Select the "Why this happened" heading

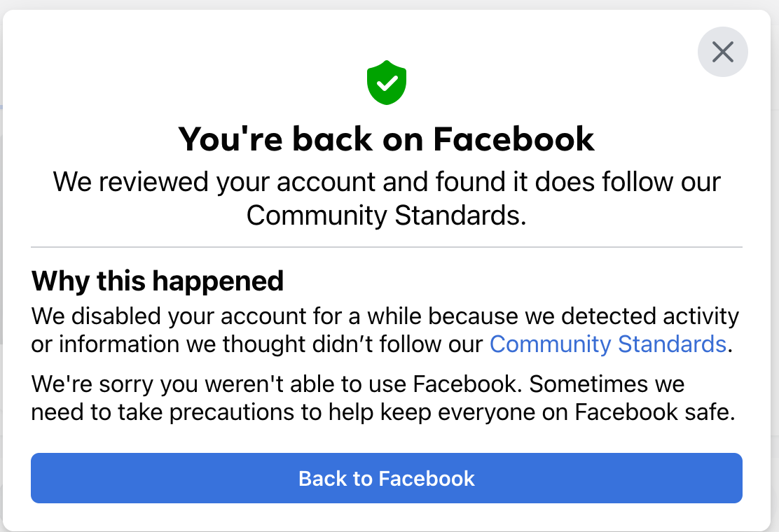pyautogui.click(x=158, y=281)
